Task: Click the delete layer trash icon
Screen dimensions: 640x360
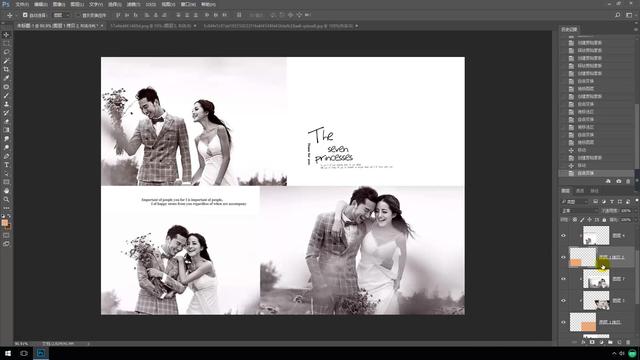Action: (628, 342)
